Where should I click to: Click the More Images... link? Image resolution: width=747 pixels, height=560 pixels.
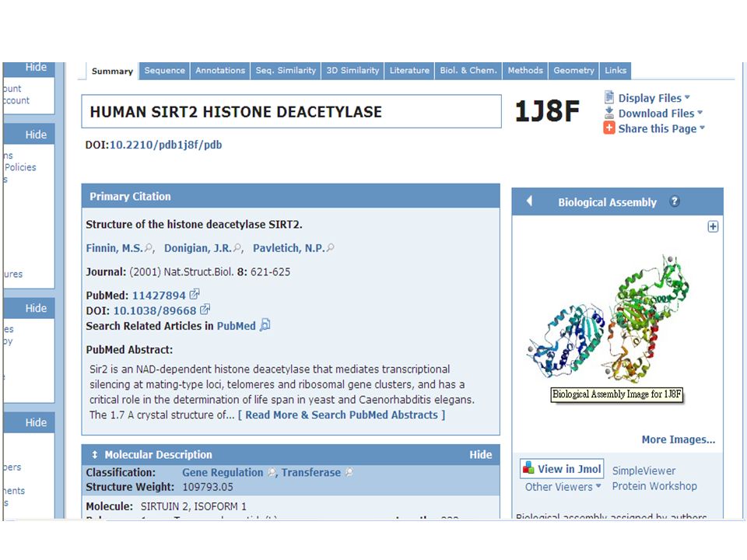(x=679, y=439)
